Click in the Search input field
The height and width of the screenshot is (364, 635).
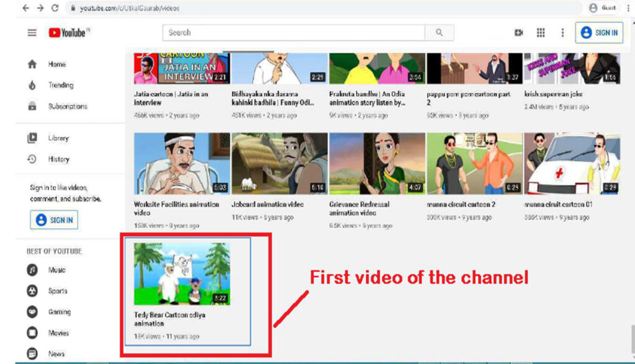coord(293,33)
